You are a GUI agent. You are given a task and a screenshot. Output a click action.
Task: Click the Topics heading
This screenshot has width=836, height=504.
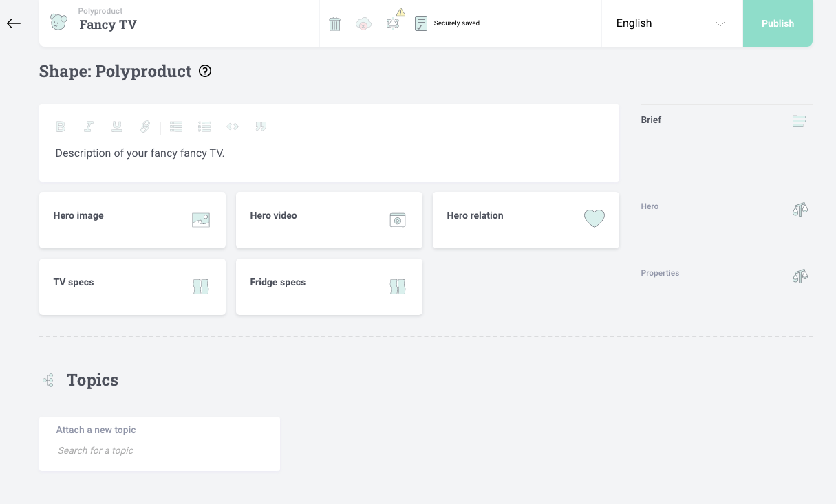coord(92,380)
